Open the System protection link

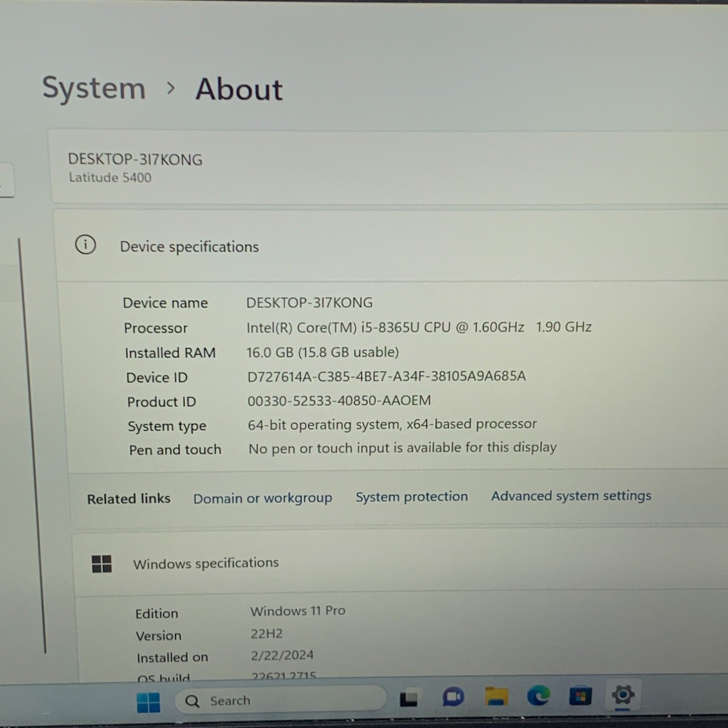tap(412, 497)
